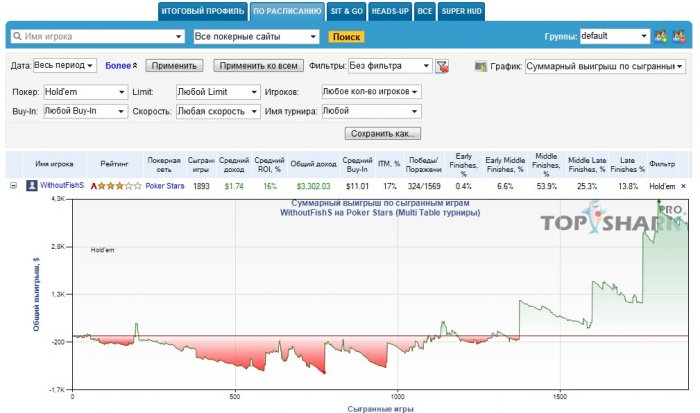Open the График type dropdown
This screenshot has width=700, height=413.
(x=605, y=66)
